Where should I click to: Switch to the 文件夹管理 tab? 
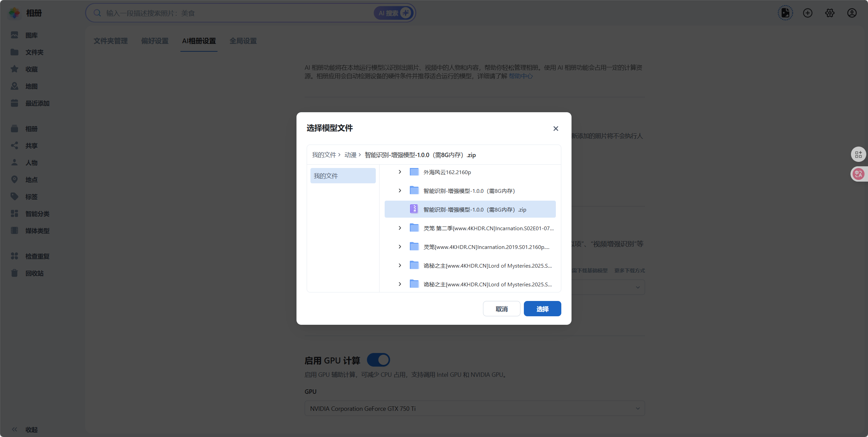(110, 41)
